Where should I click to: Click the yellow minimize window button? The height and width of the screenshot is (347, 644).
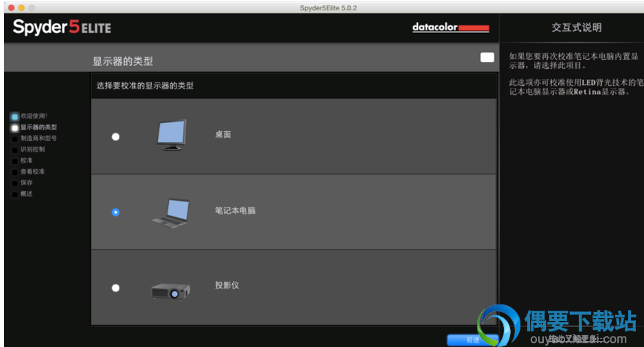tap(21, 8)
